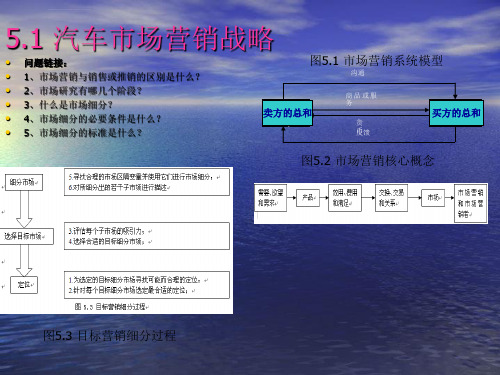The height and width of the screenshot is (375, 500).
Task: Click the 买方的总和 cyan box
Action: (456, 113)
